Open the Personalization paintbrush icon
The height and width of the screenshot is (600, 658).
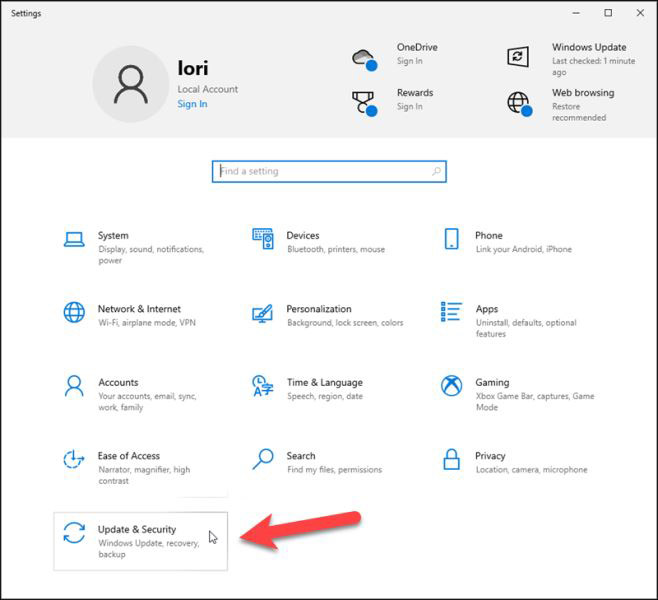point(263,313)
